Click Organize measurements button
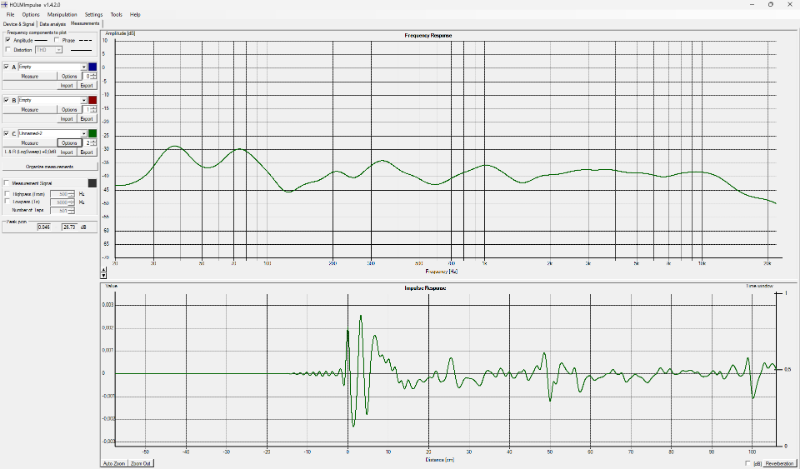Viewport: 800px width, 469px height. pyautogui.click(x=49, y=167)
